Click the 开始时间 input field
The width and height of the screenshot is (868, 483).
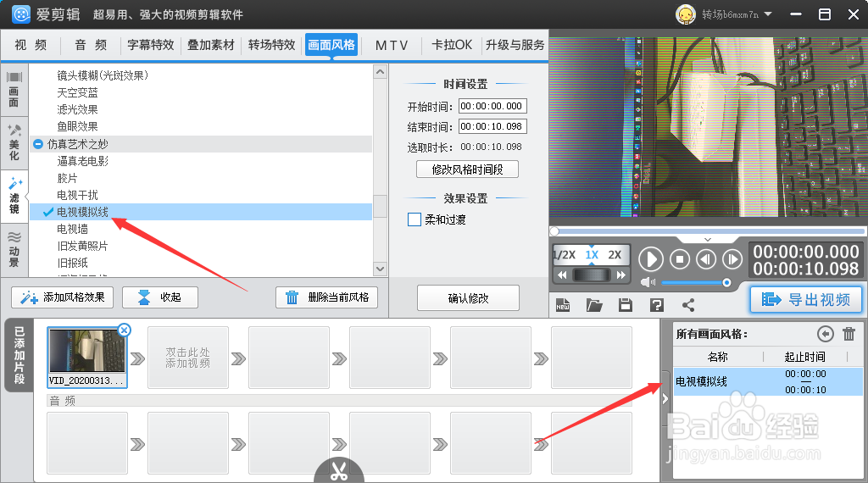pos(492,106)
